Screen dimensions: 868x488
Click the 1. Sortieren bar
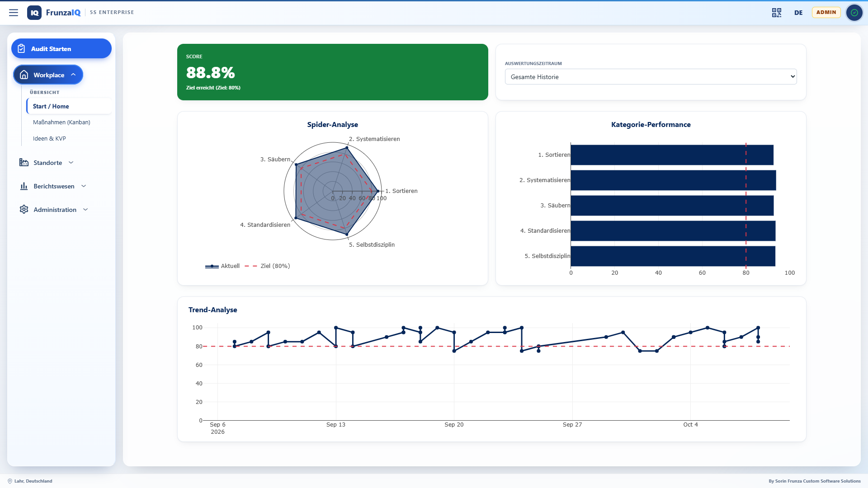[x=672, y=155]
